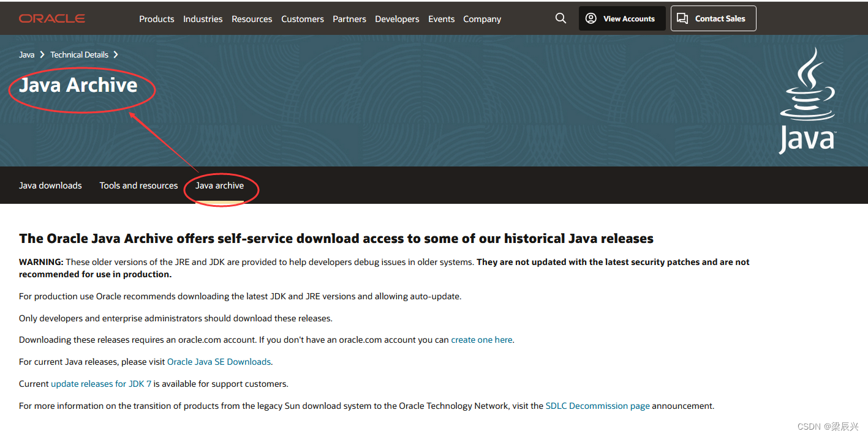Screen dimensions: 868x437
Task: Click the Contact Sales button
Action: [713, 18]
